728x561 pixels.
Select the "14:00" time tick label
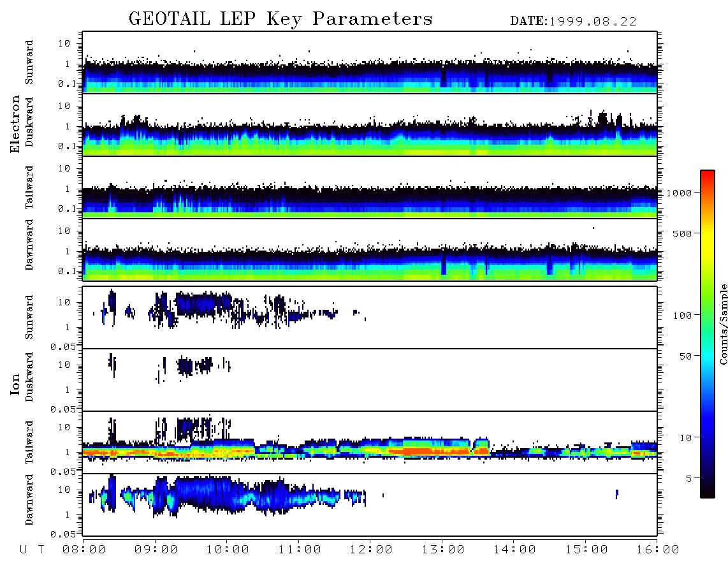[x=514, y=550]
